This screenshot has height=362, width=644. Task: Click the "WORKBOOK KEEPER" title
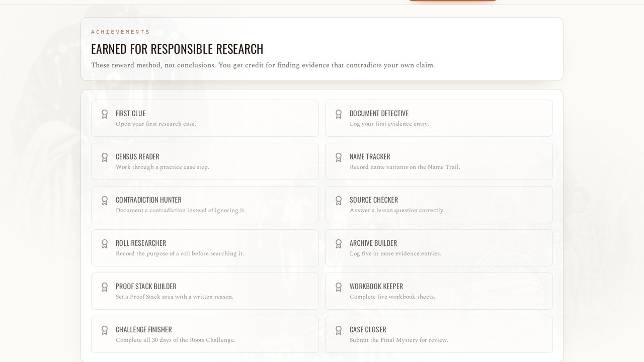coord(376,287)
